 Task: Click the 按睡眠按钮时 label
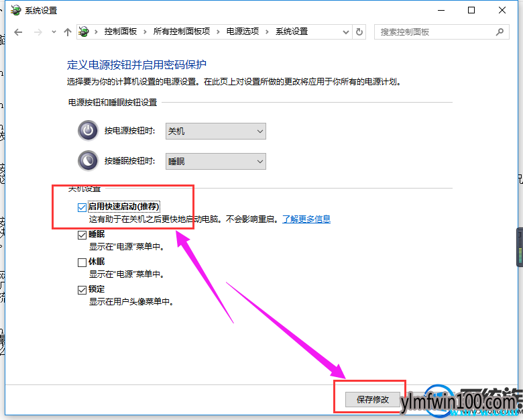[130, 161]
